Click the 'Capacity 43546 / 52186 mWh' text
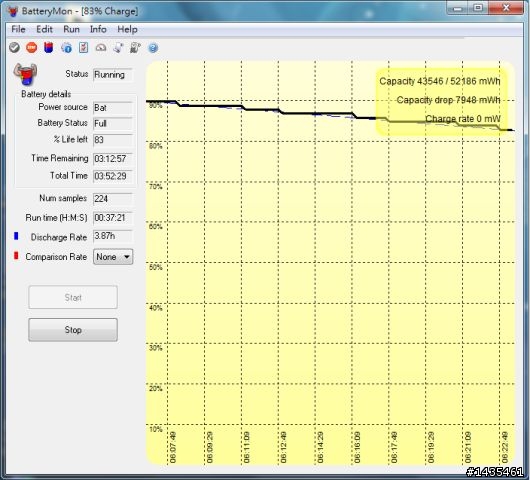The height and width of the screenshot is (480, 530). tap(440, 81)
